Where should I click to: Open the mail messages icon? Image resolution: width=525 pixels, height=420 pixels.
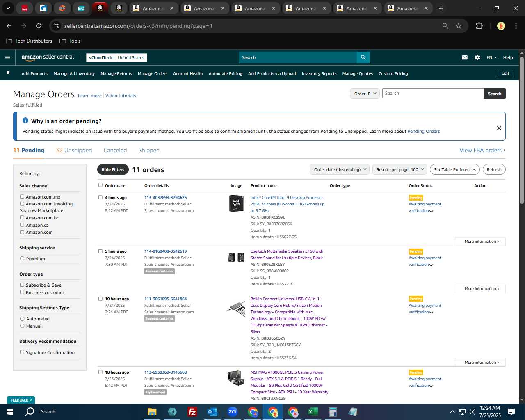point(465,57)
